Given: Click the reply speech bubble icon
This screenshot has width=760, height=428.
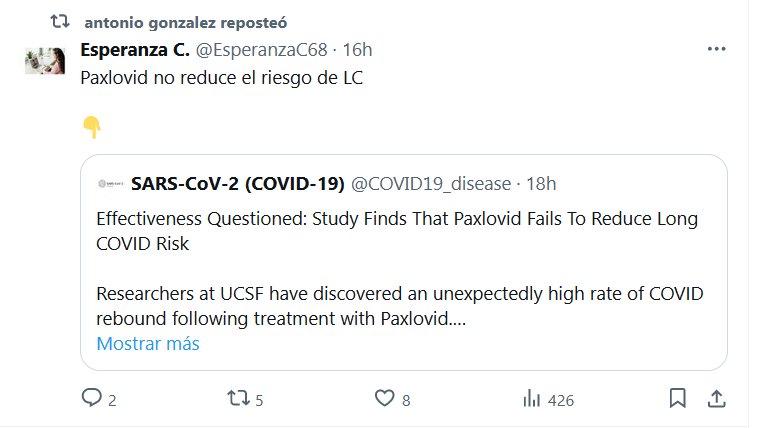Looking at the screenshot, I should pyautogui.click(x=92, y=399).
